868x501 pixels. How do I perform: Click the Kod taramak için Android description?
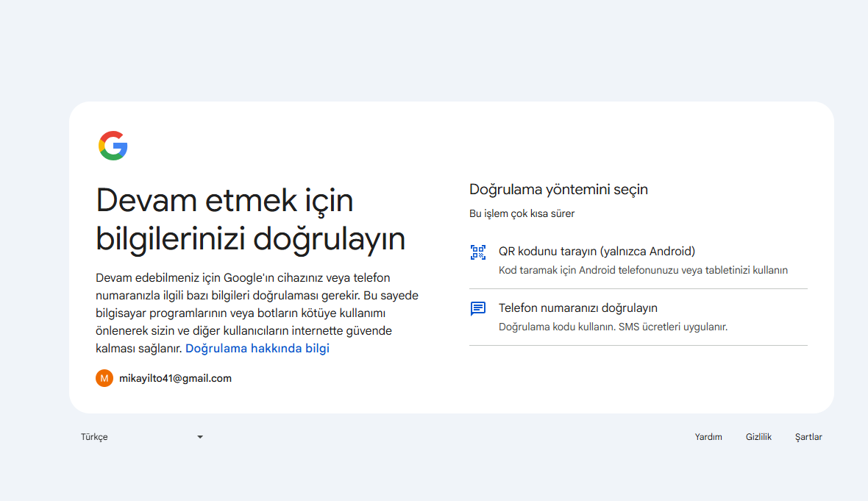click(643, 270)
